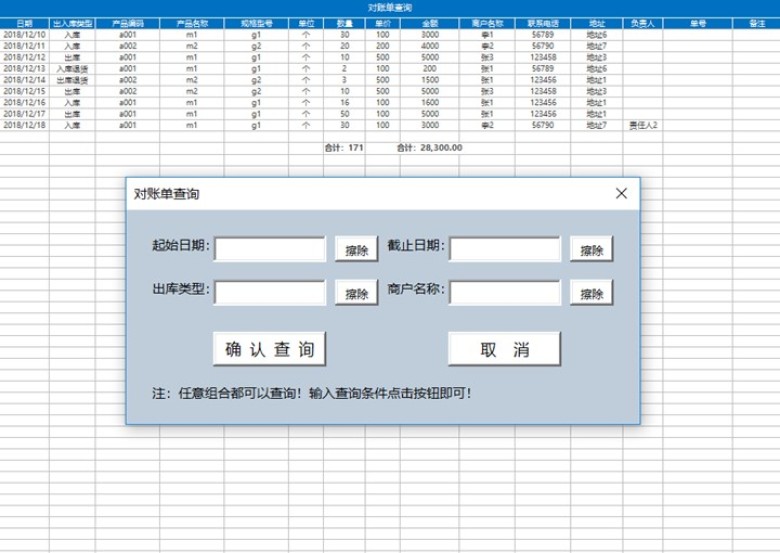
Task: Select the 备注 column header
Action: pos(756,23)
